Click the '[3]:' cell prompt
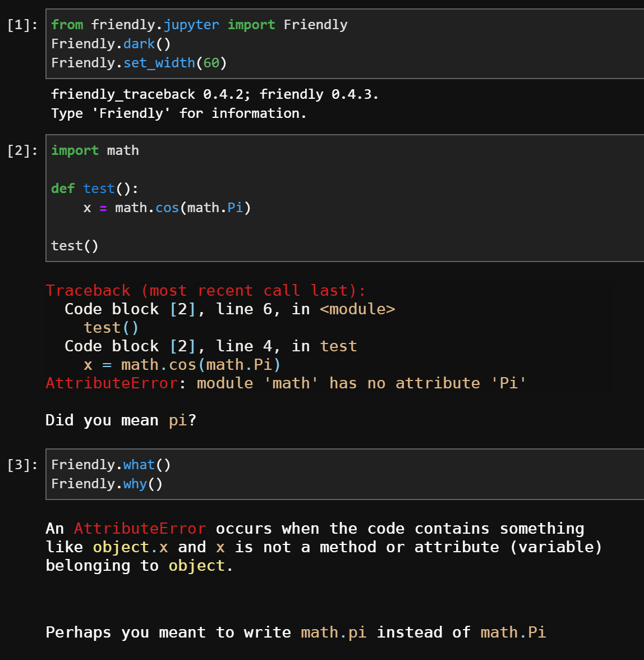Viewport: 644px width, 660px height. pos(22,465)
